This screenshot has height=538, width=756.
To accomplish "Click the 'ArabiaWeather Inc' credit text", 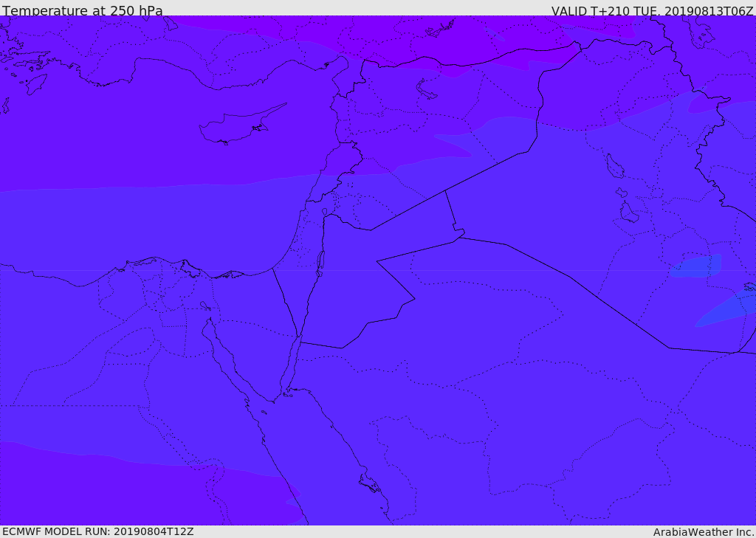I will coord(704,532).
